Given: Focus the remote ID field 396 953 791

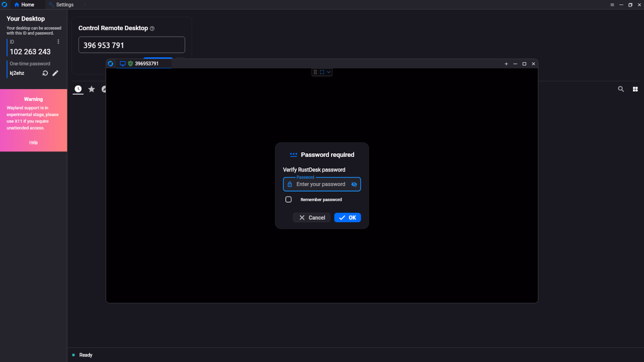Looking at the screenshot, I should [x=132, y=45].
